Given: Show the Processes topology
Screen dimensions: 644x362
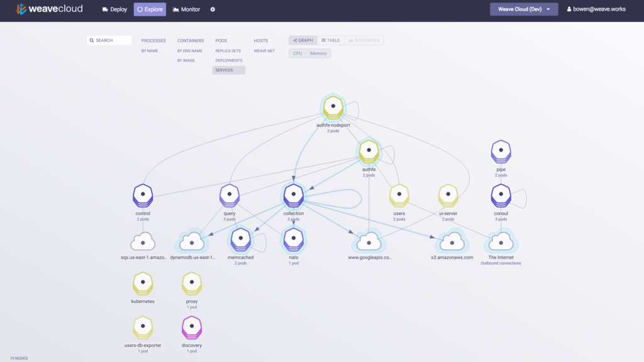Looking at the screenshot, I should pos(153,41).
